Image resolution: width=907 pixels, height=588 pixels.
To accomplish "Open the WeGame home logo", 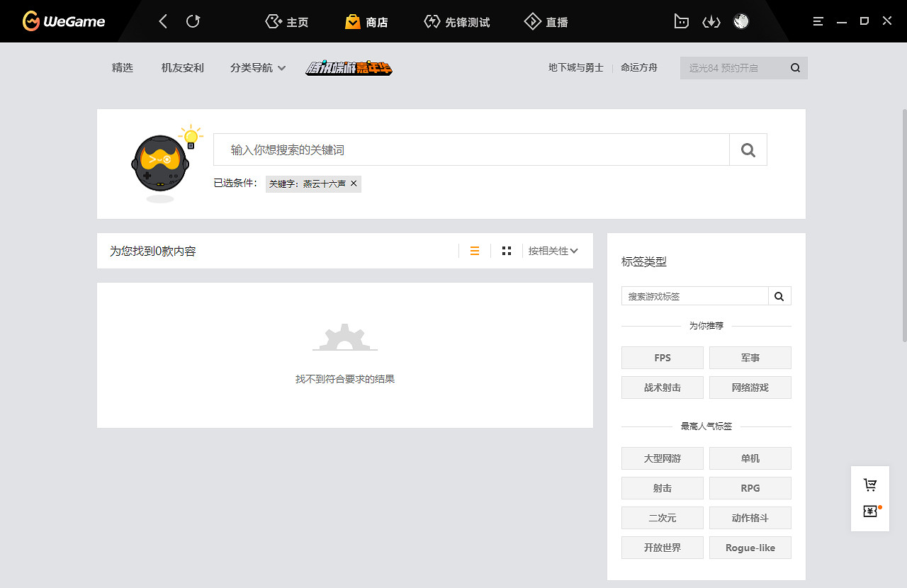I will 62,21.
